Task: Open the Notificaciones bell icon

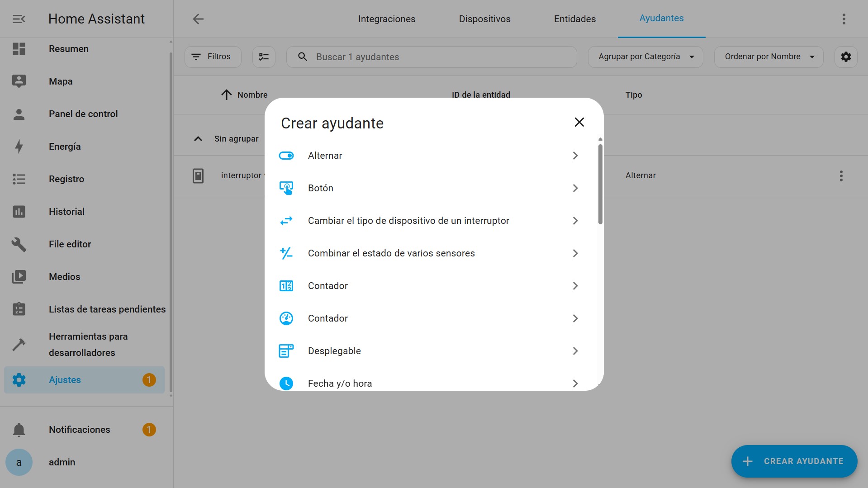Action: click(19, 429)
